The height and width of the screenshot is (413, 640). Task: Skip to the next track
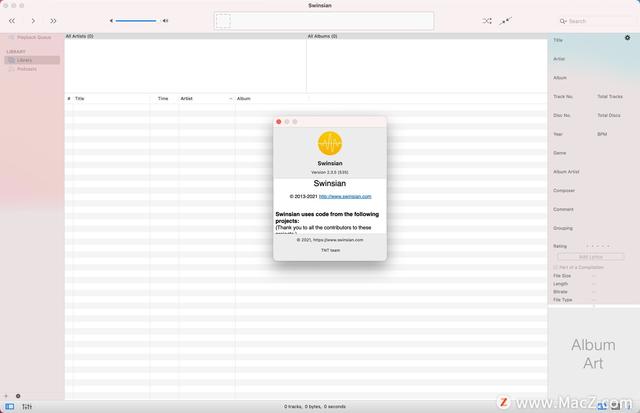(x=53, y=20)
